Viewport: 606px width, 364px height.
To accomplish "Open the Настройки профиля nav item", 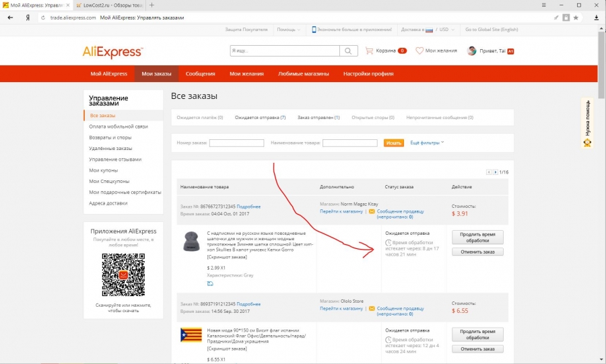I will (368, 74).
